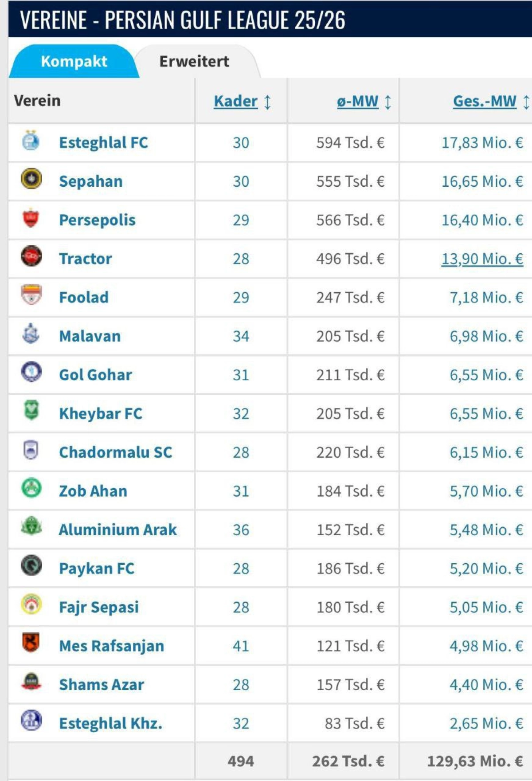Click the Persepolis club crest icon
532x781 pixels.
31,218
